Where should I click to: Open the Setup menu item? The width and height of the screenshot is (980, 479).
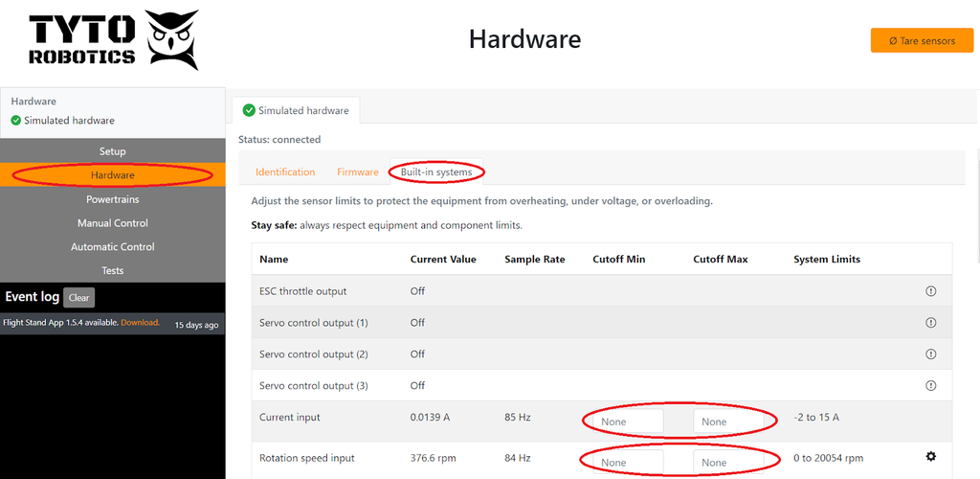[x=112, y=151]
